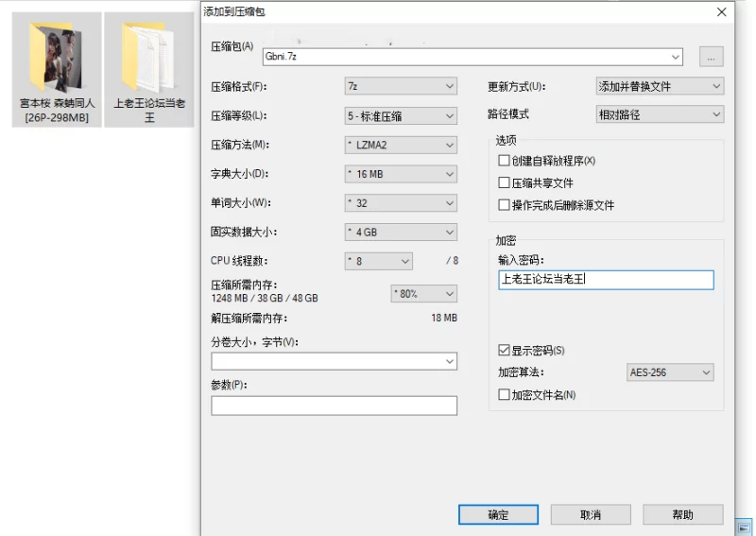Open the 压缩方法 LZMA2 dropdown
This screenshot has height=536, width=756.
pos(401,146)
